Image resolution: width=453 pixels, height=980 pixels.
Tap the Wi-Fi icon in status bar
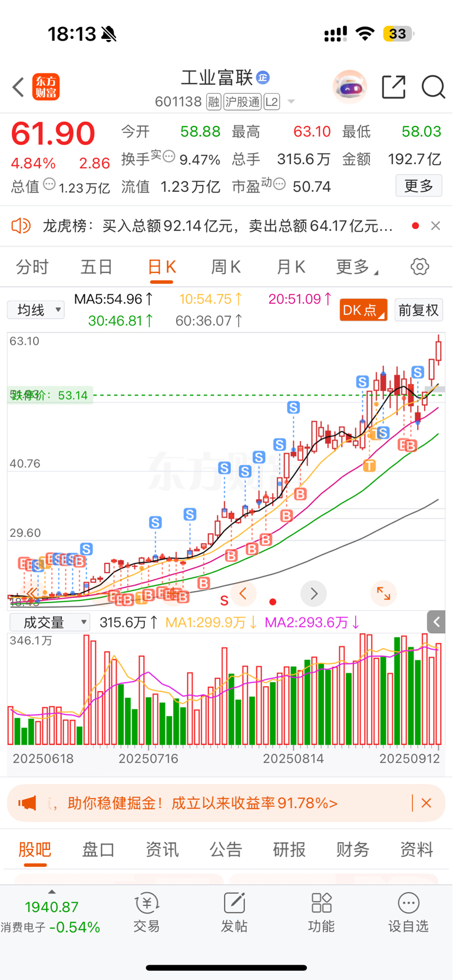coord(365,34)
